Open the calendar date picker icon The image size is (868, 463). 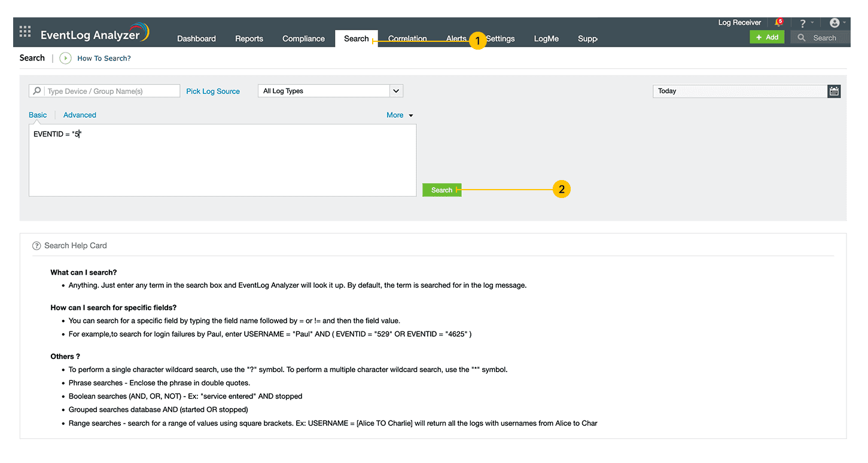tap(834, 91)
